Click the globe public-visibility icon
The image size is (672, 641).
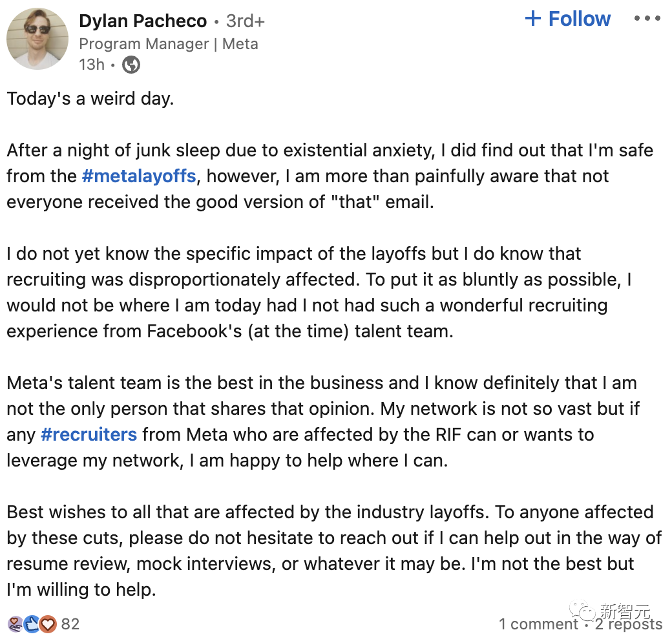131,65
